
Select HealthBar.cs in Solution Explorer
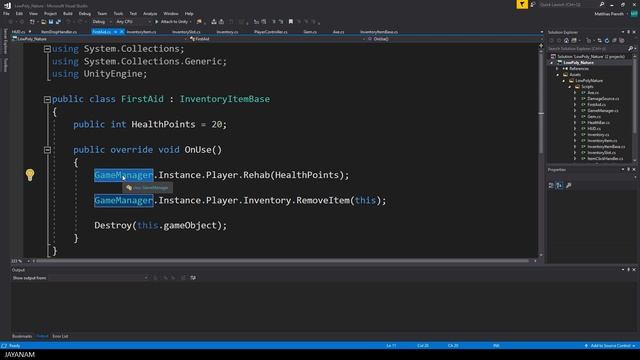tap(598, 122)
